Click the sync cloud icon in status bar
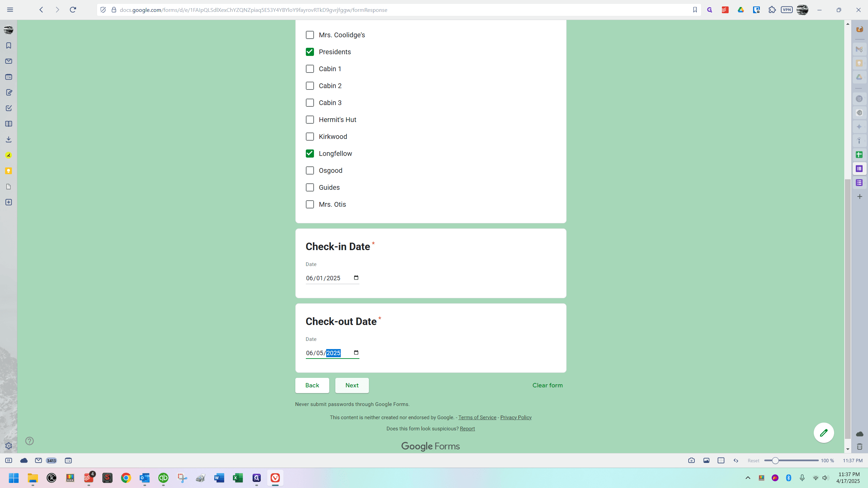Image resolution: width=868 pixels, height=488 pixels. [x=24, y=461]
